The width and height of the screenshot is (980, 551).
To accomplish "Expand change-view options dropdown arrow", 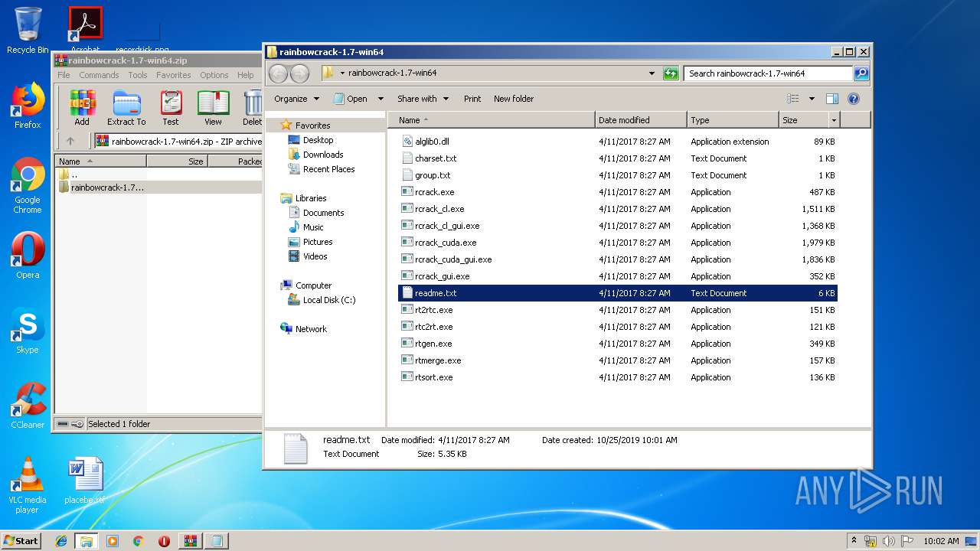I will 812,99.
